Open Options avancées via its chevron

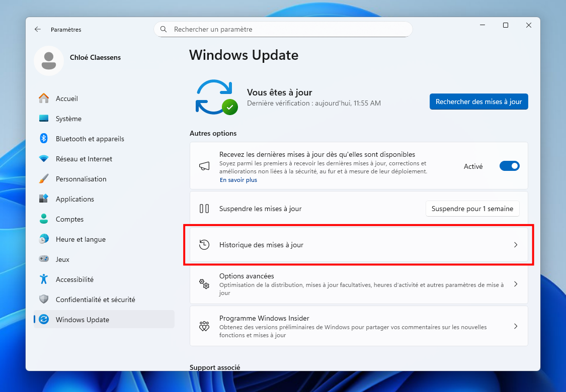pyautogui.click(x=515, y=284)
